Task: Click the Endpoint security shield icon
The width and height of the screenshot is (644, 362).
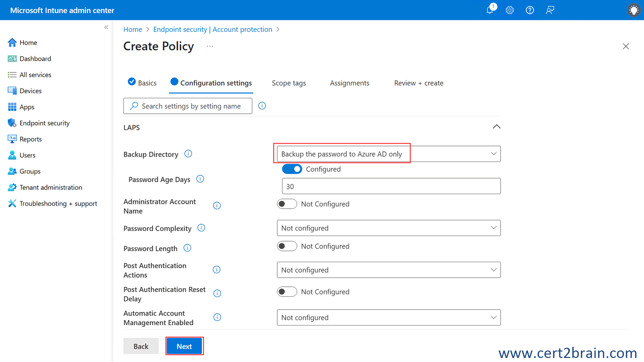Action: click(x=12, y=123)
